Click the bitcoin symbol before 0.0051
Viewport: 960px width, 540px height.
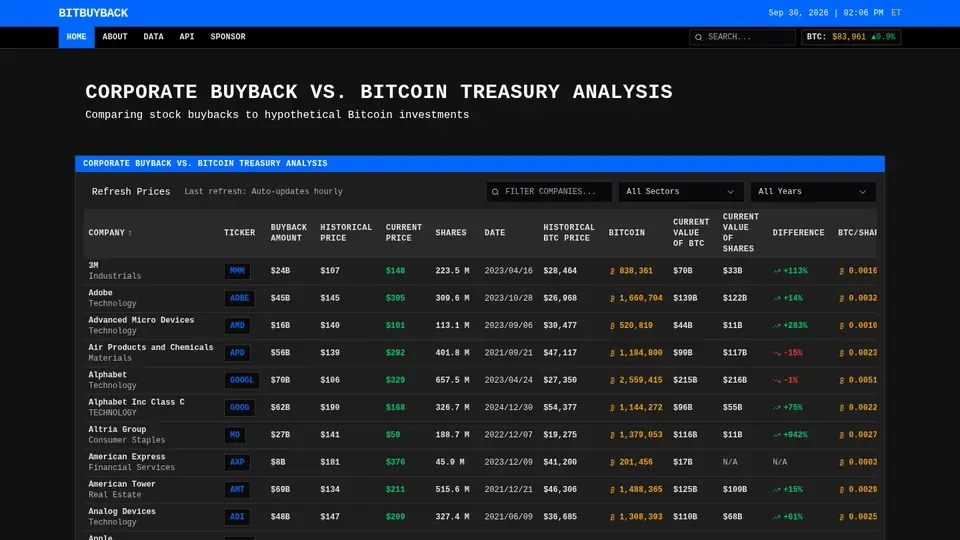click(842, 381)
